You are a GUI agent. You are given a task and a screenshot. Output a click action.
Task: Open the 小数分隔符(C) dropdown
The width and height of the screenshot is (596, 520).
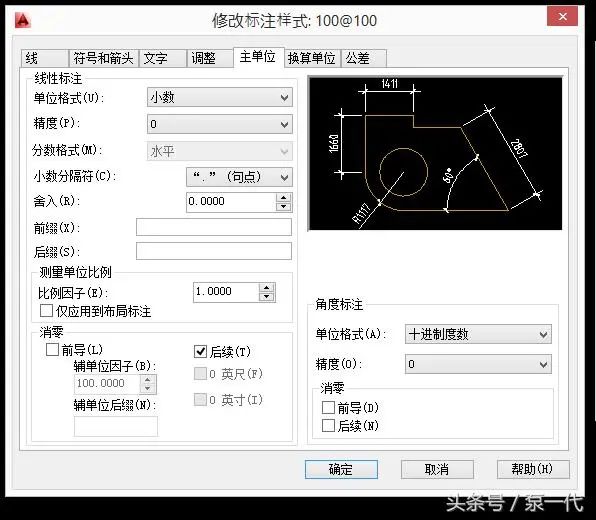(x=239, y=177)
